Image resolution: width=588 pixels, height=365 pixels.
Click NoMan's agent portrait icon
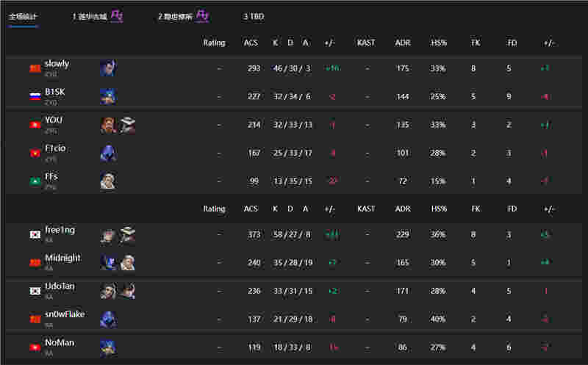click(x=107, y=347)
